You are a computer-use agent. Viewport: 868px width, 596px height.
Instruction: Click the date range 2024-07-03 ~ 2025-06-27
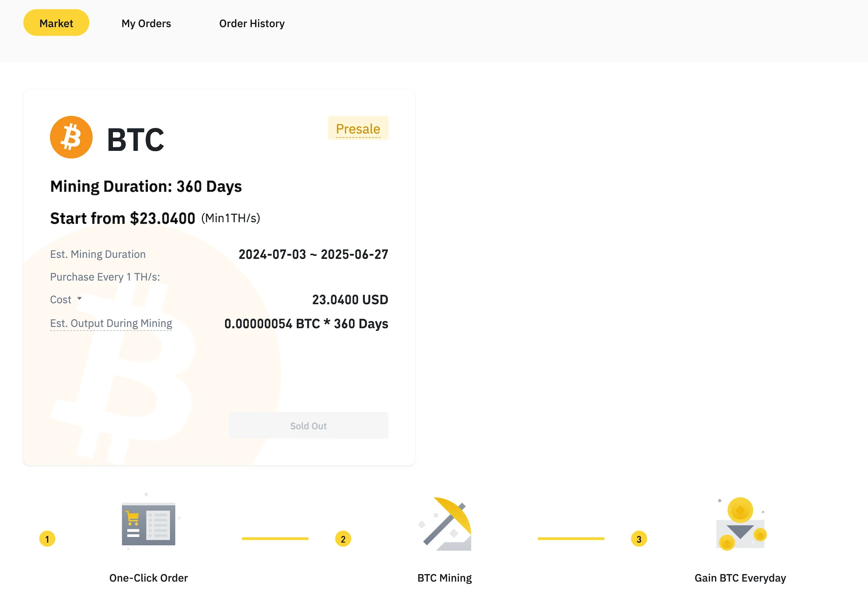(x=313, y=254)
